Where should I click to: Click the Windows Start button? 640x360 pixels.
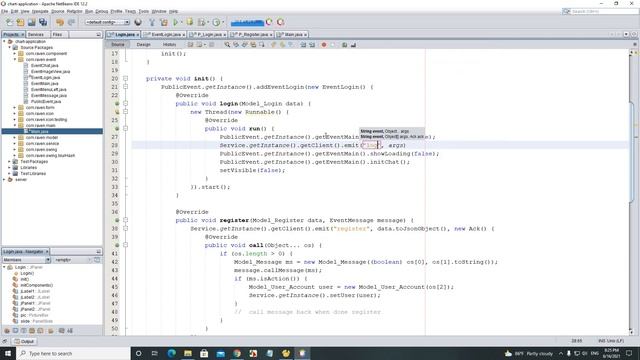(x=8, y=353)
